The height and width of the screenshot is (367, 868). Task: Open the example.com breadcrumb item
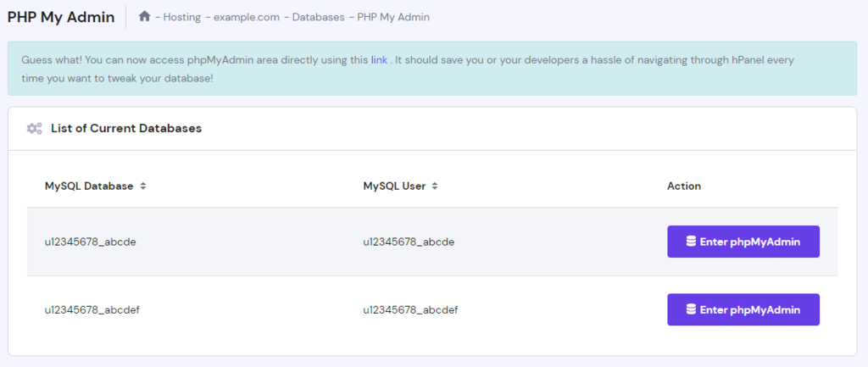click(x=247, y=17)
